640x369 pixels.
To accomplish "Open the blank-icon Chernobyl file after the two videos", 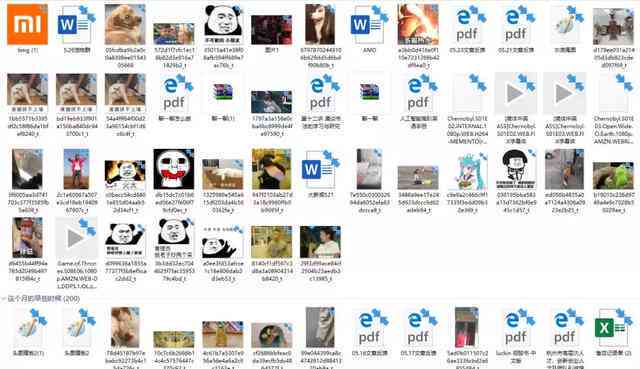I will coord(613,93).
